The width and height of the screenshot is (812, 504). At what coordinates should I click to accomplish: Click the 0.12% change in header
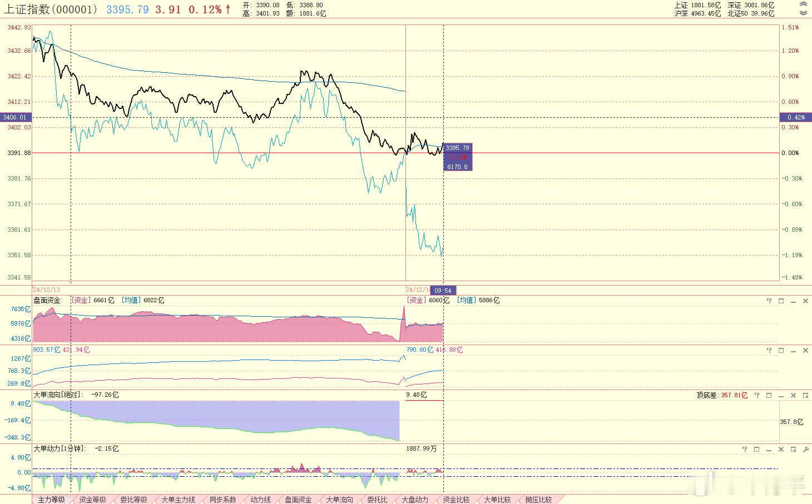[205, 9]
